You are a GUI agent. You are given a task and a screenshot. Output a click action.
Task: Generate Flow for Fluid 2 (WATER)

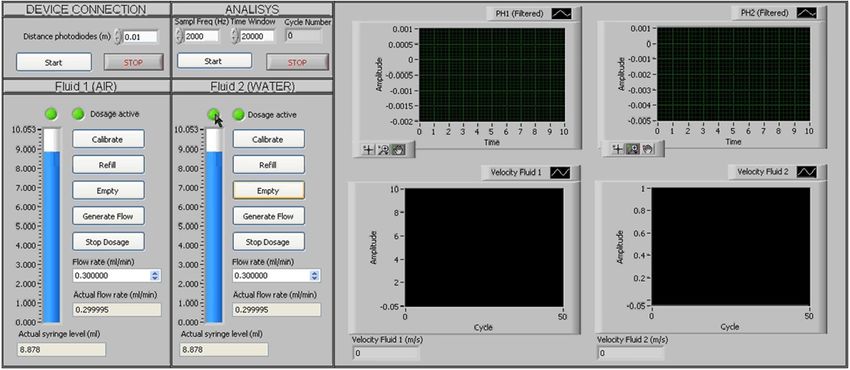[x=269, y=216]
